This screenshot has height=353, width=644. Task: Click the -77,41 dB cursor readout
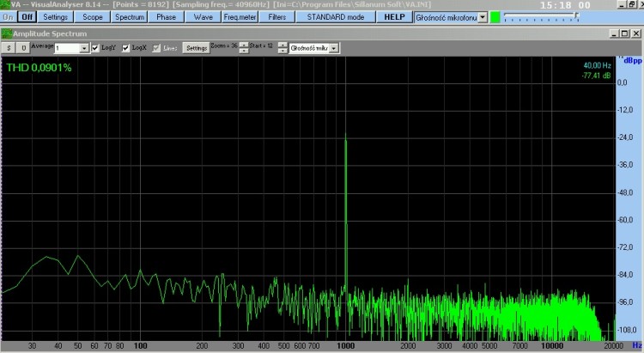596,76
